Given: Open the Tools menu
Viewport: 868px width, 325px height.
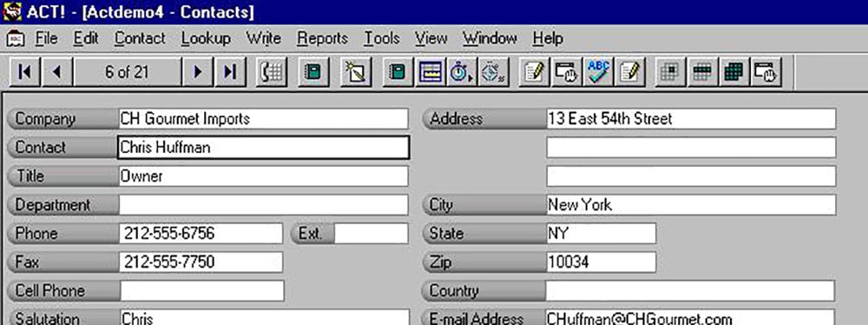Looking at the screenshot, I should point(381,38).
